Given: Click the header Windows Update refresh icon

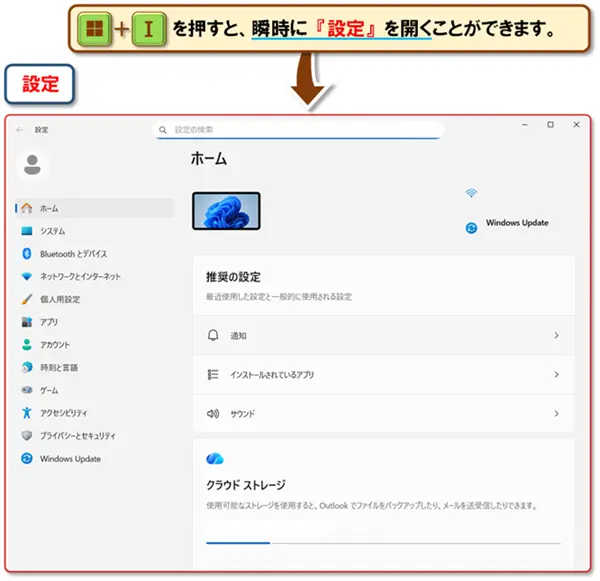Looking at the screenshot, I should (x=471, y=228).
